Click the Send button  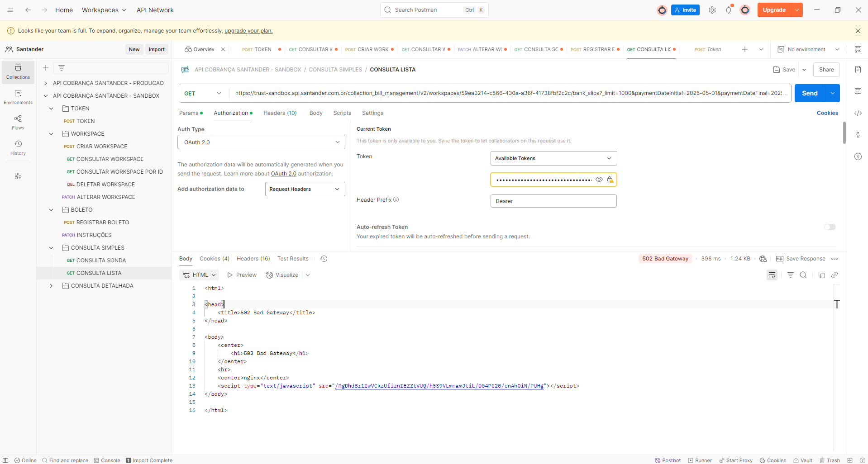click(x=810, y=93)
